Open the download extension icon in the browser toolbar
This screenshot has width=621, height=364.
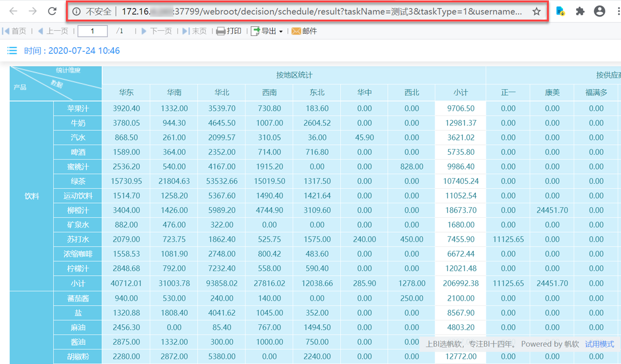560,11
